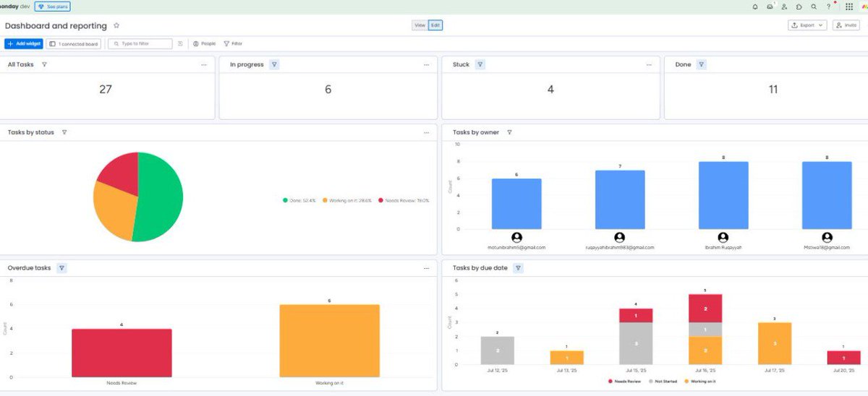Toggle Working on it pie chart legend entry
868x396 pixels.
coord(349,200)
